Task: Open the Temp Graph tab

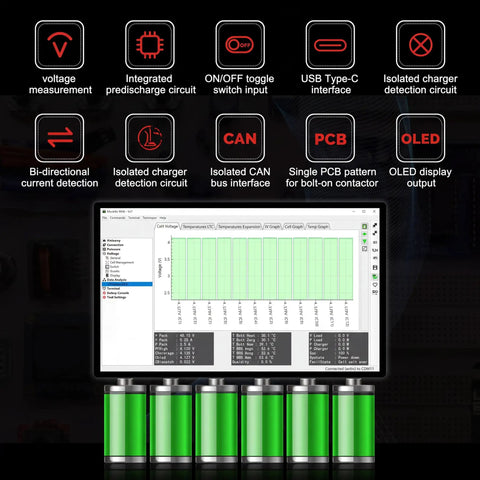Action: (318, 227)
